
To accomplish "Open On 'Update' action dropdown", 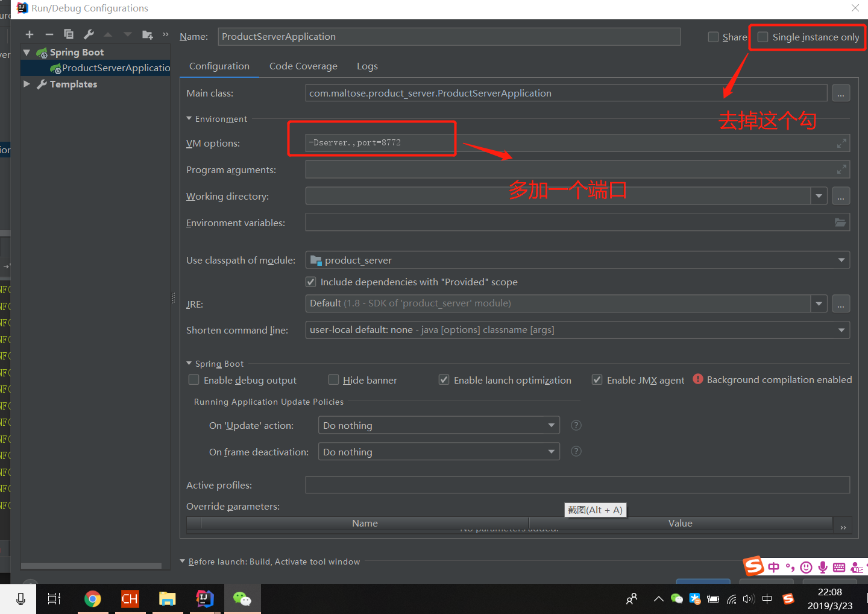I will (551, 425).
